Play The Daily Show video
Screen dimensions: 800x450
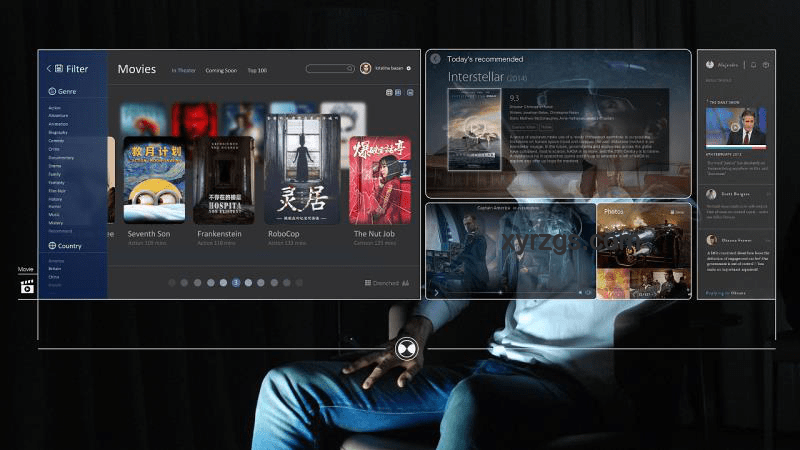tap(735, 128)
